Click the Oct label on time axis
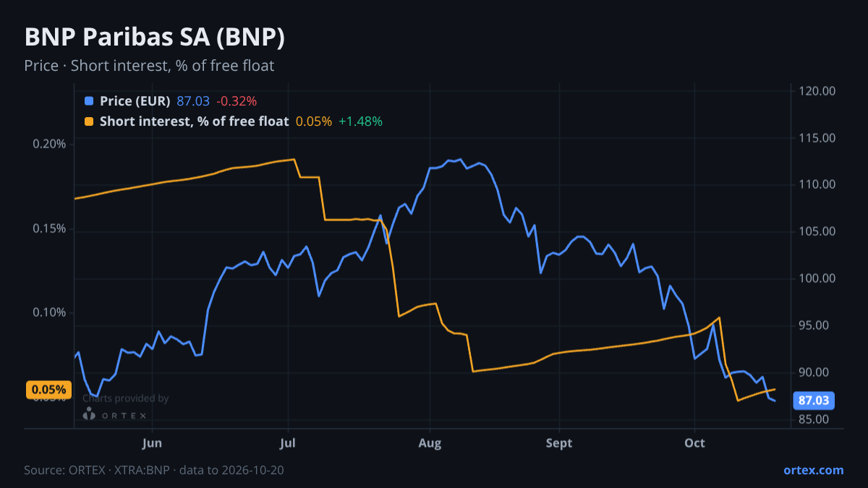This screenshot has height=488, width=868. click(694, 442)
